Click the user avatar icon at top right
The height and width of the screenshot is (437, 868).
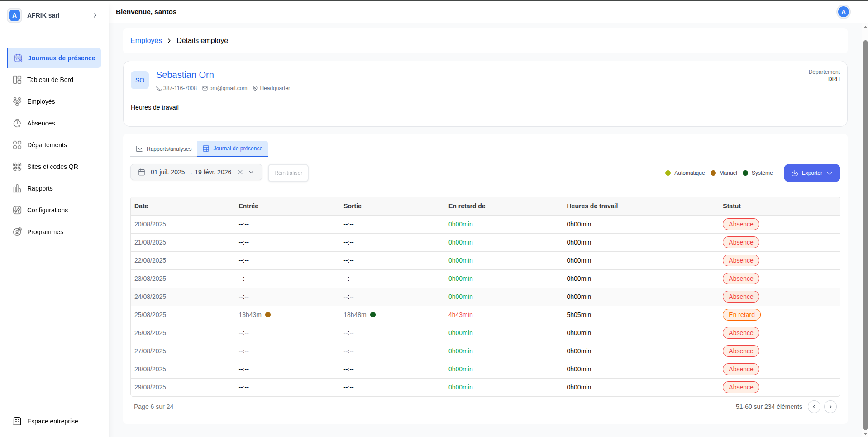[843, 12]
